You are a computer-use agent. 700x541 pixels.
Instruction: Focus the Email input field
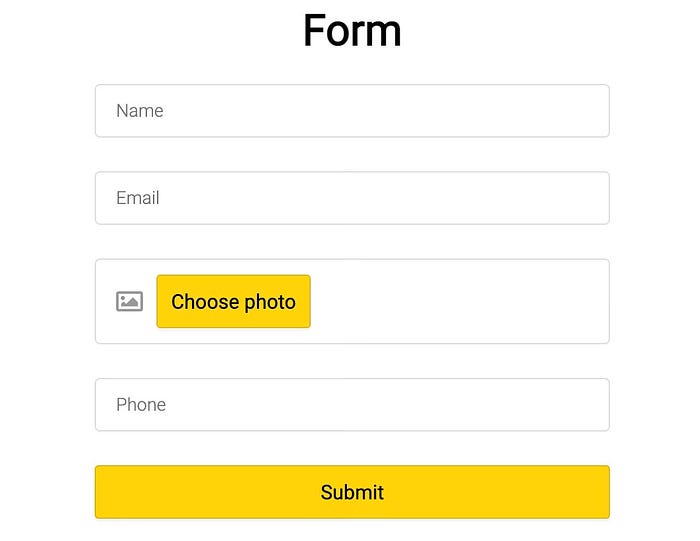(352, 198)
